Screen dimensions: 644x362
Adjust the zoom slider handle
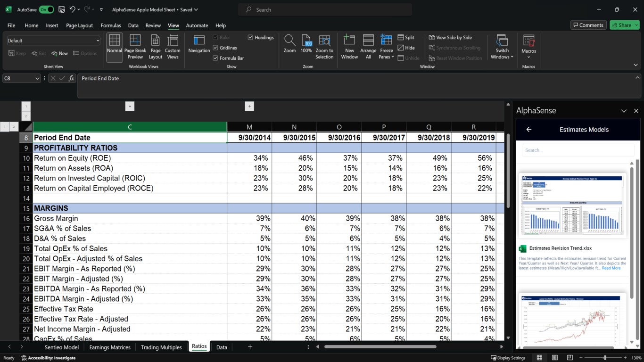(x=605, y=358)
